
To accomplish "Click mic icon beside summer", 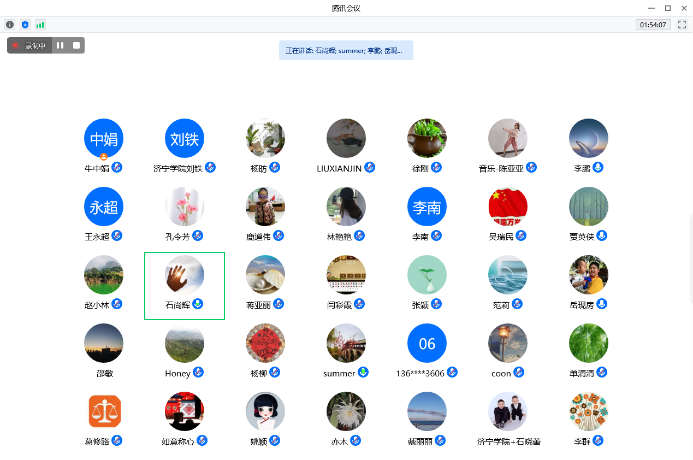I will 363,373.
